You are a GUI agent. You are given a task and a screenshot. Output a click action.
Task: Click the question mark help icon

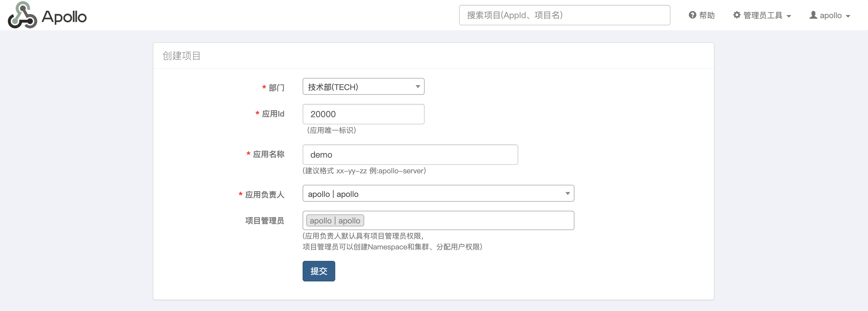pos(693,15)
